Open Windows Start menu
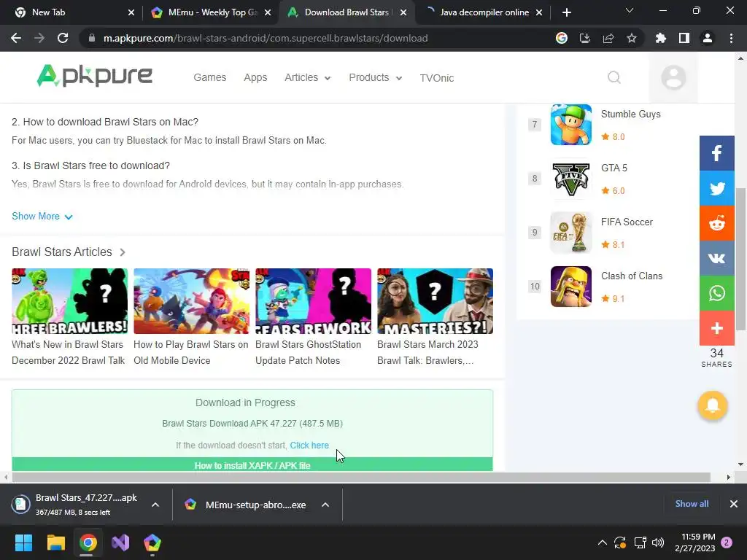 [x=23, y=542]
